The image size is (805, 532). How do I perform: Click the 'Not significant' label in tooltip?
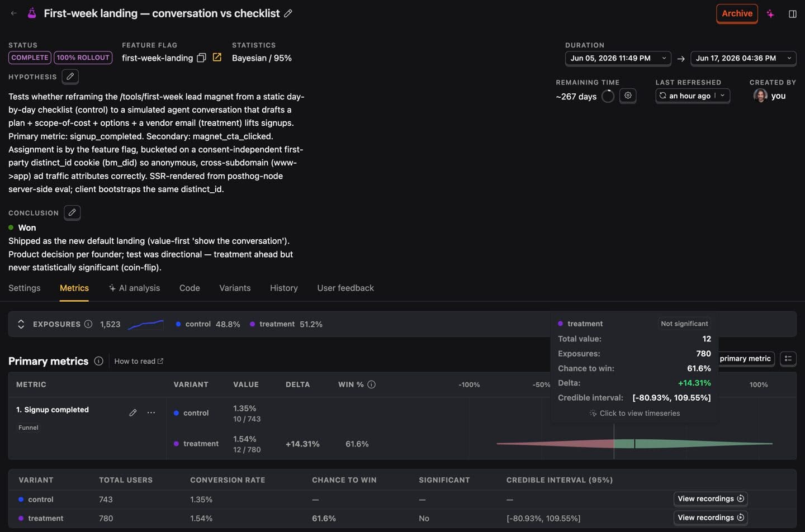coord(684,324)
